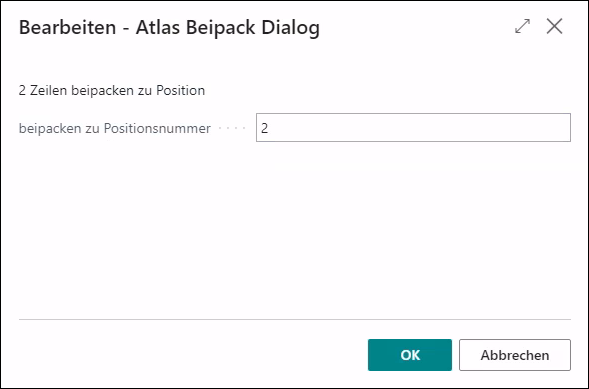Image resolution: width=589 pixels, height=389 pixels.
Task: Apply the Beipack assignment with the teal OK button
Action: (410, 355)
